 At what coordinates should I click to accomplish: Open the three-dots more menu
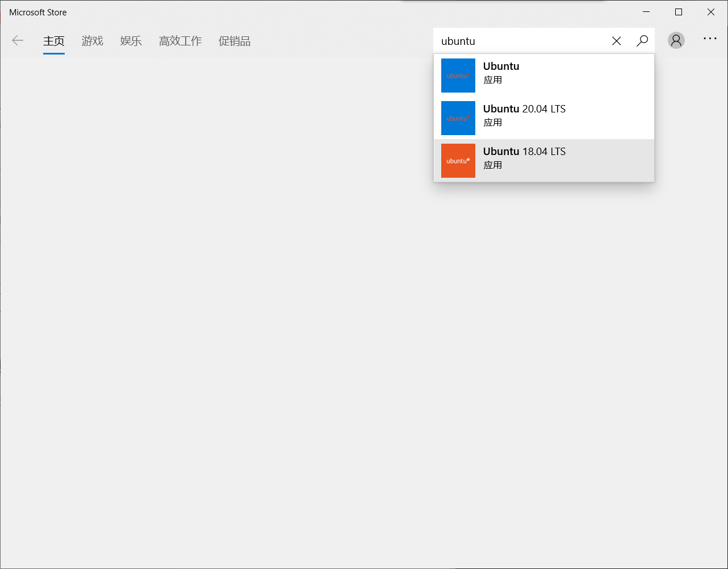coord(710,39)
